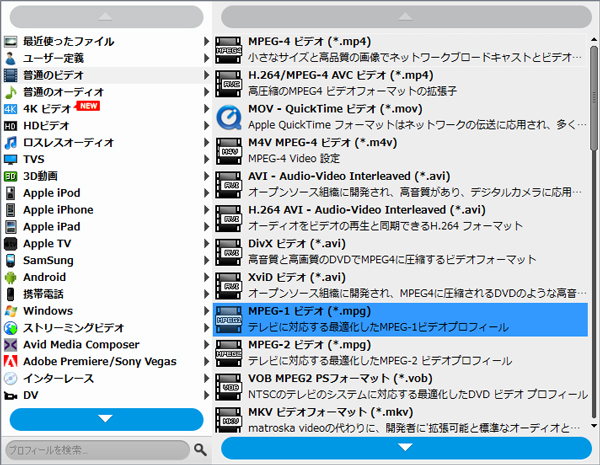
Task: Open the Adobe Premiere/Sony Vegas category
Action: 107,361
